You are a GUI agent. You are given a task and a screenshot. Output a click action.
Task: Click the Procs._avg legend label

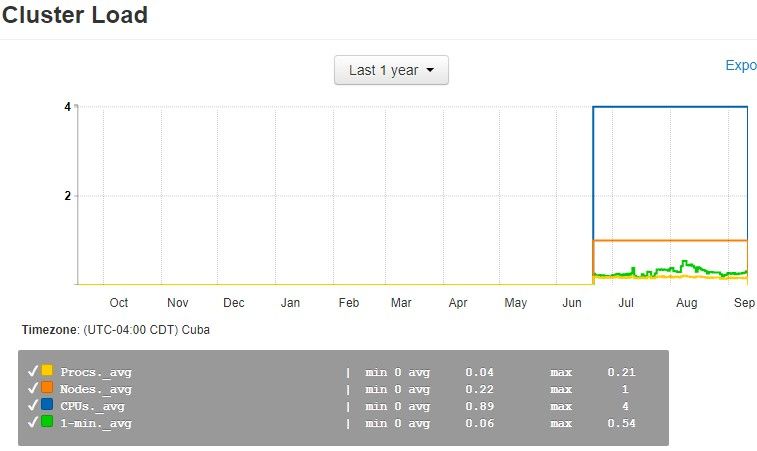click(x=96, y=373)
